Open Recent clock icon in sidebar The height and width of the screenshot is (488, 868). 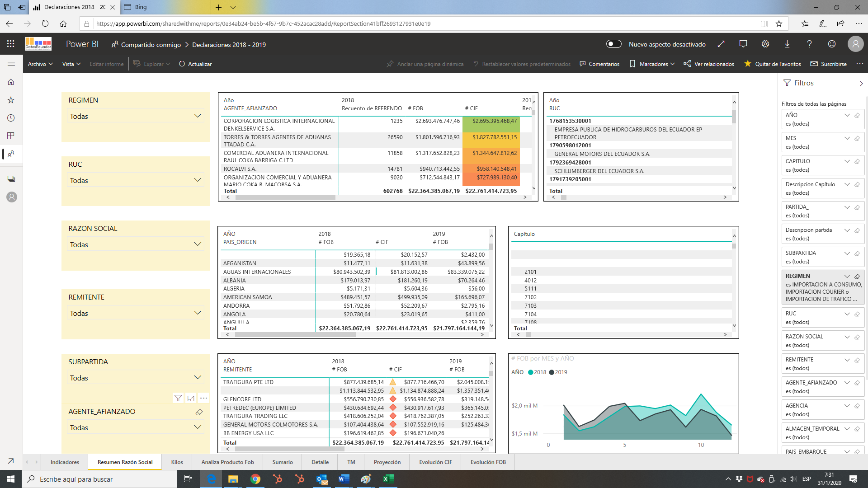point(11,118)
